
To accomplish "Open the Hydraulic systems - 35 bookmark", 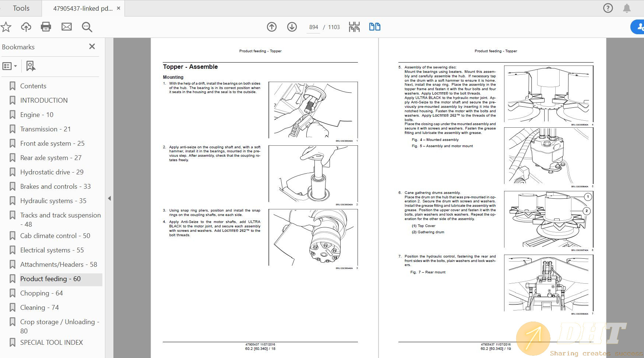I will click(x=53, y=201).
